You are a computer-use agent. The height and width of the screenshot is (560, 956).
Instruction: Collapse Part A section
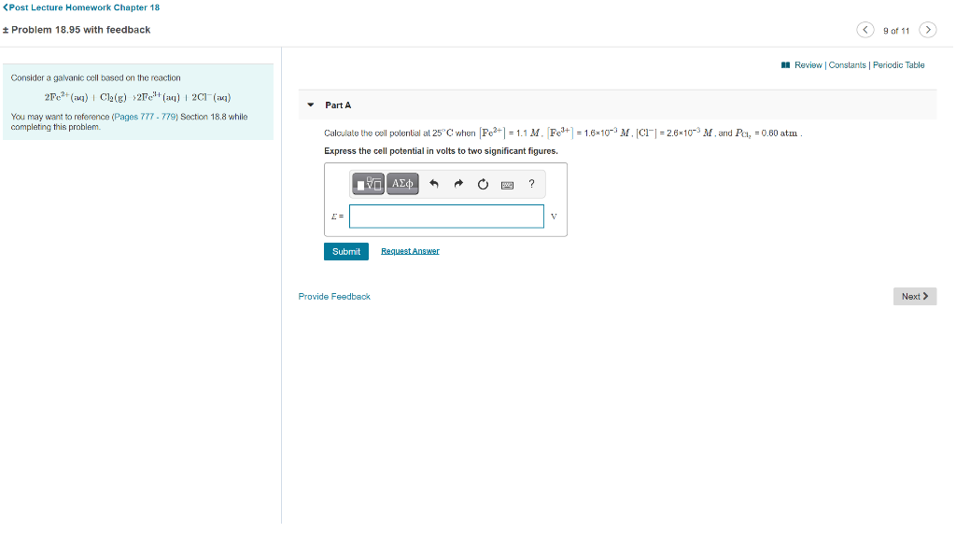click(x=310, y=105)
